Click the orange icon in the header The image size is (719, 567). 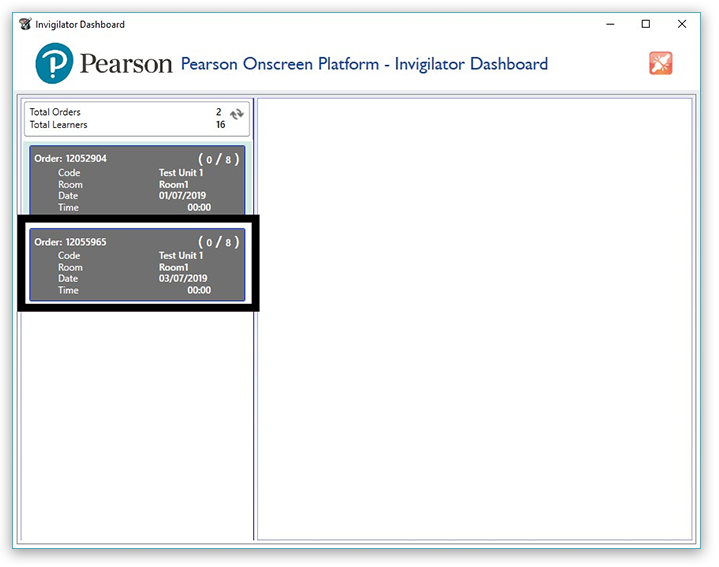[660, 63]
